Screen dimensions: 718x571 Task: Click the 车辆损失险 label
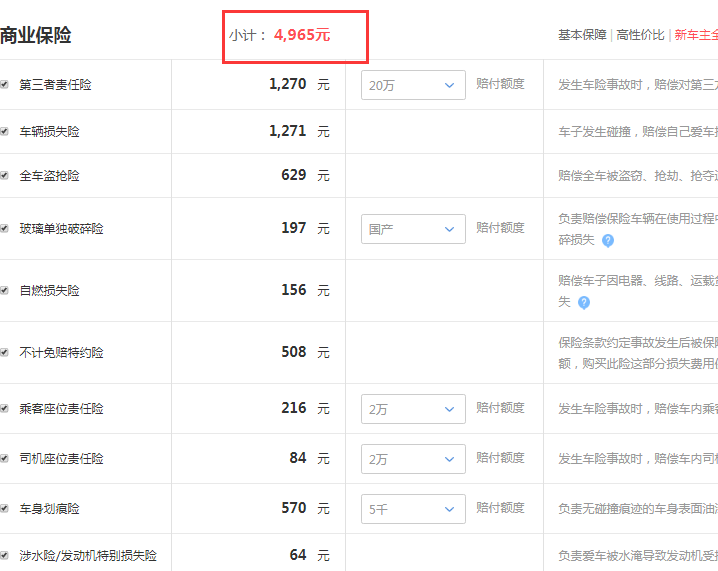pyautogui.click(x=49, y=132)
